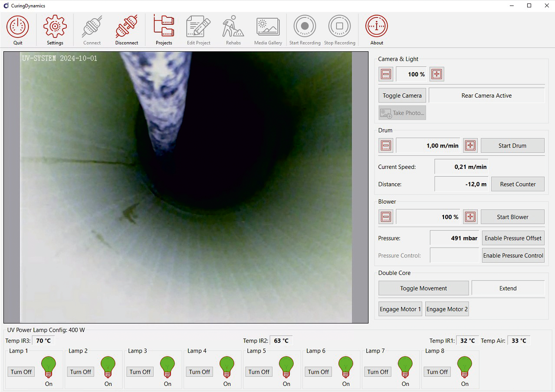
Task: Click the Pressure Control input field
Action: [454, 255]
